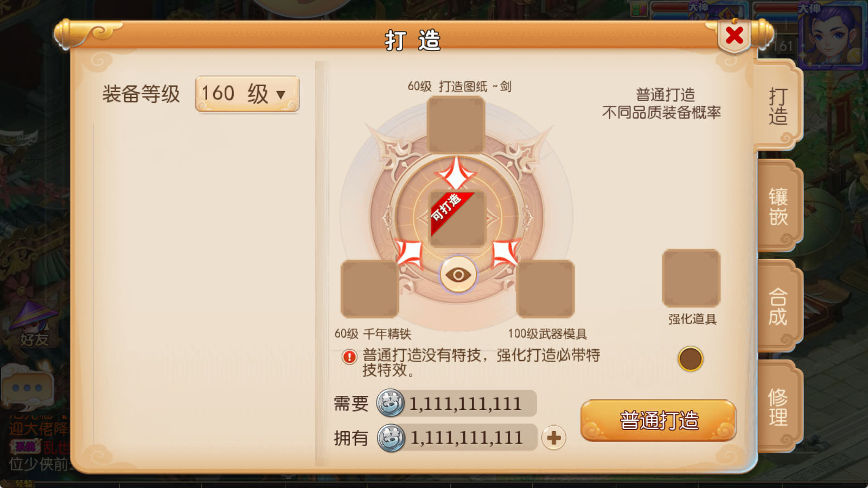Click the dropdown arrow beside 160 级

click(280, 95)
